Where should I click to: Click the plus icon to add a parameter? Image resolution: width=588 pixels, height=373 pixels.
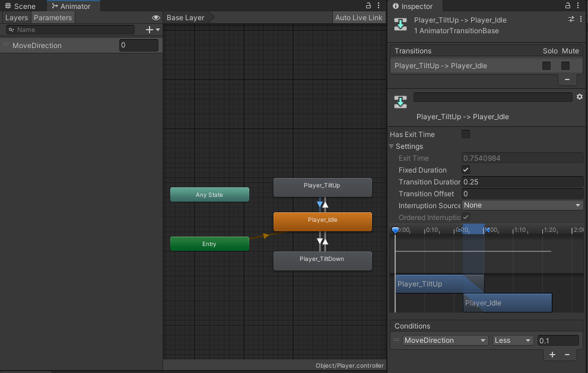[x=150, y=30]
